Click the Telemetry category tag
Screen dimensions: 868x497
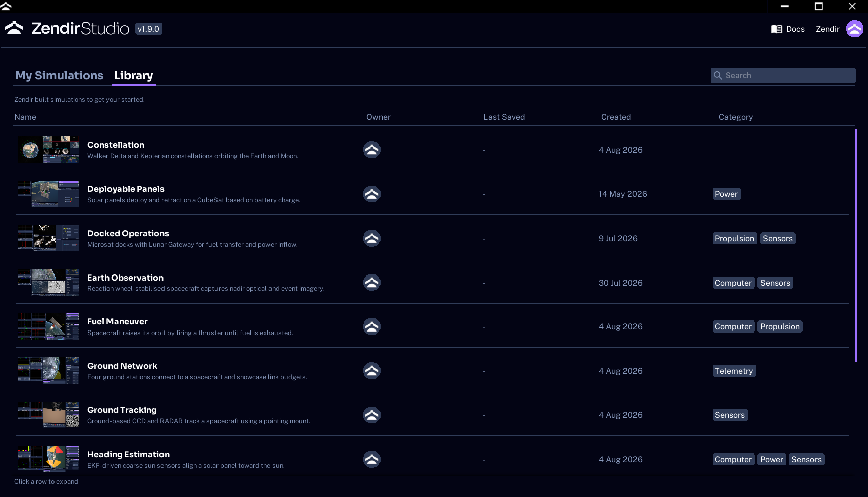(734, 371)
